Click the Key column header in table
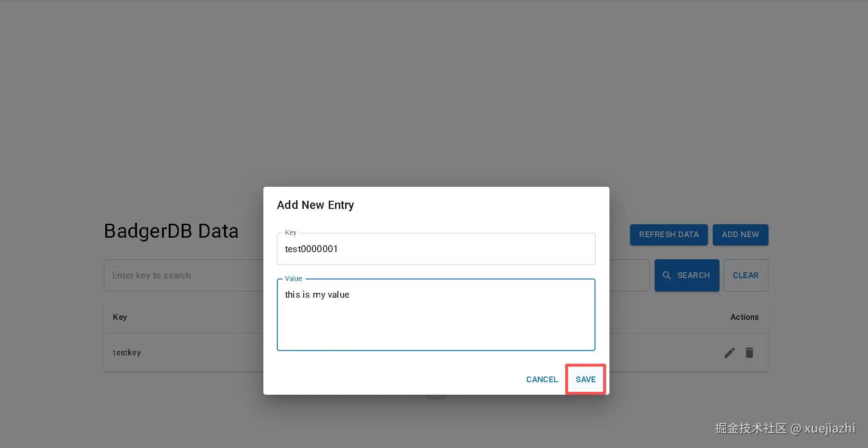868x448 pixels. pyautogui.click(x=120, y=317)
